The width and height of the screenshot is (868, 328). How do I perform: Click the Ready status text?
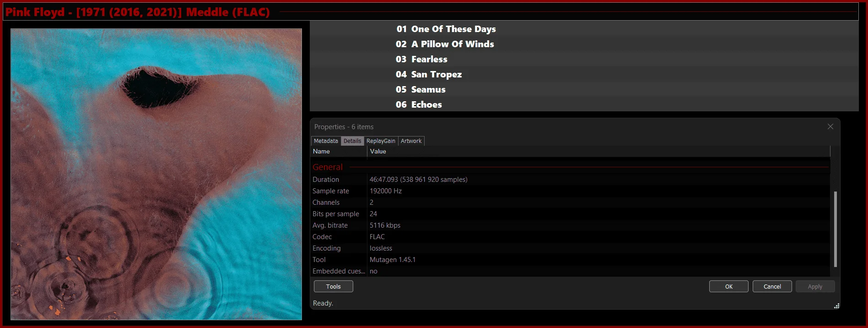coord(323,303)
